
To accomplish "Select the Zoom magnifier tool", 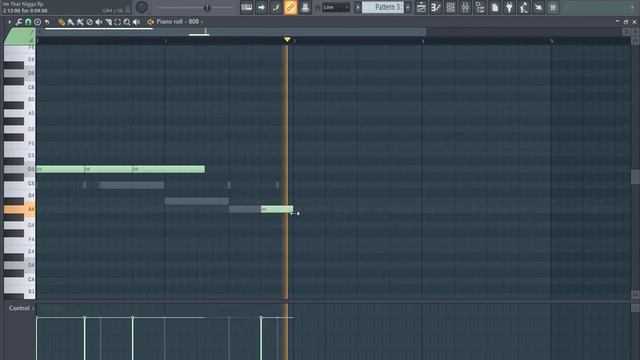I will (x=127, y=22).
